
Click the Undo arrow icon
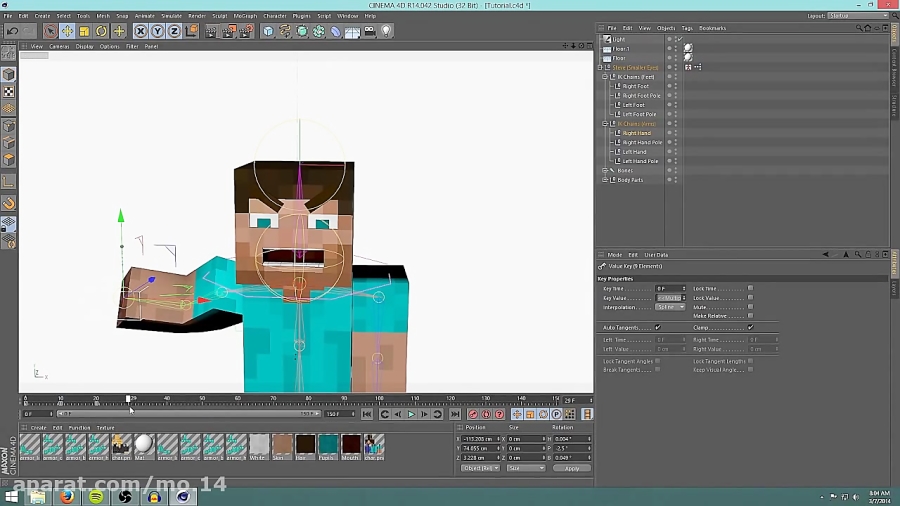click(x=12, y=31)
